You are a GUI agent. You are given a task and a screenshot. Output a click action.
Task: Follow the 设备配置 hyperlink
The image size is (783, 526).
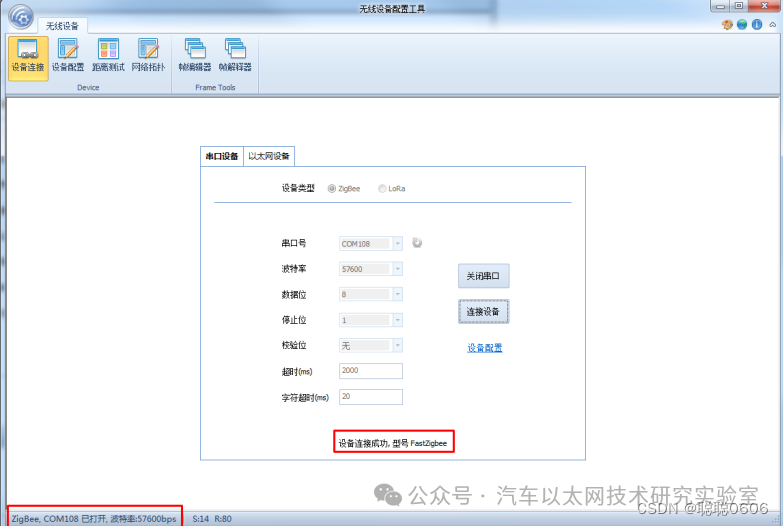click(484, 348)
